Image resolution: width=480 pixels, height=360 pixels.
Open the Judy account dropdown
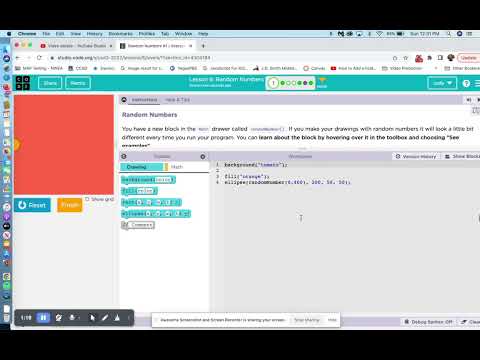pos(442,83)
